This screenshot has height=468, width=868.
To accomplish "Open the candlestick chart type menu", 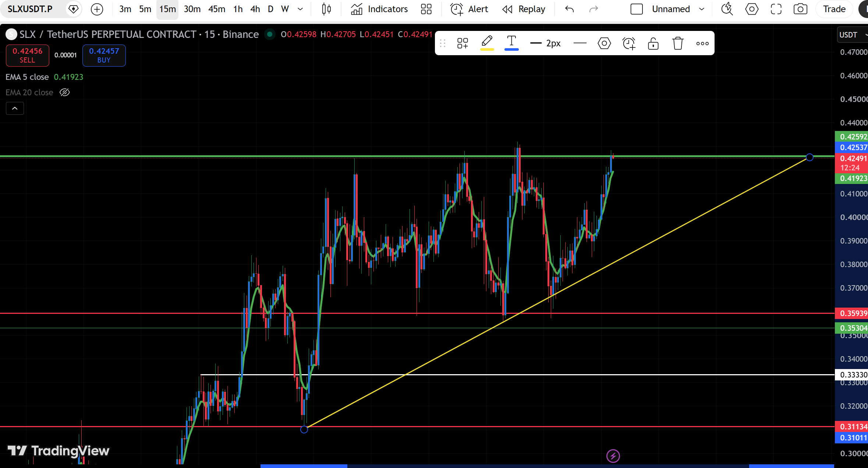I will [x=326, y=9].
